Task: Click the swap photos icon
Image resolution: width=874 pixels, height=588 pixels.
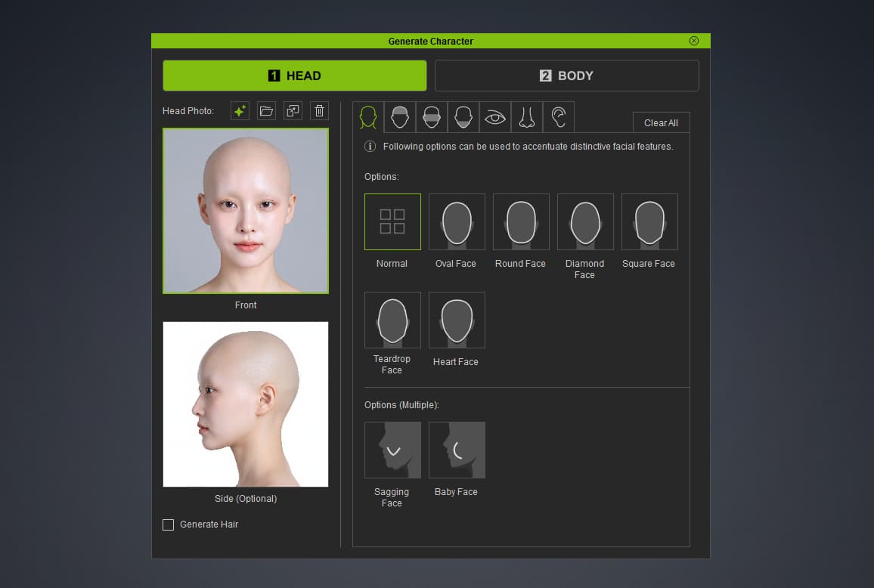Action: [x=293, y=111]
